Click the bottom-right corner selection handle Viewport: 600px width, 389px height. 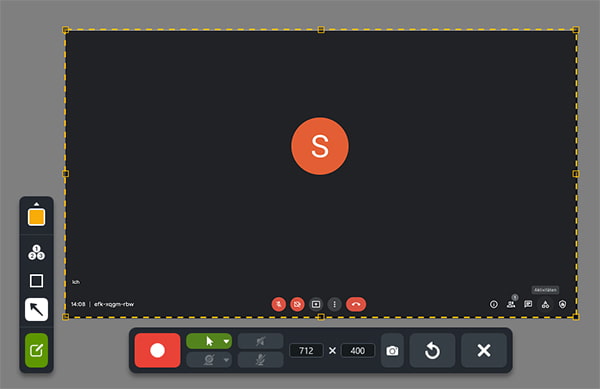click(x=576, y=316)
